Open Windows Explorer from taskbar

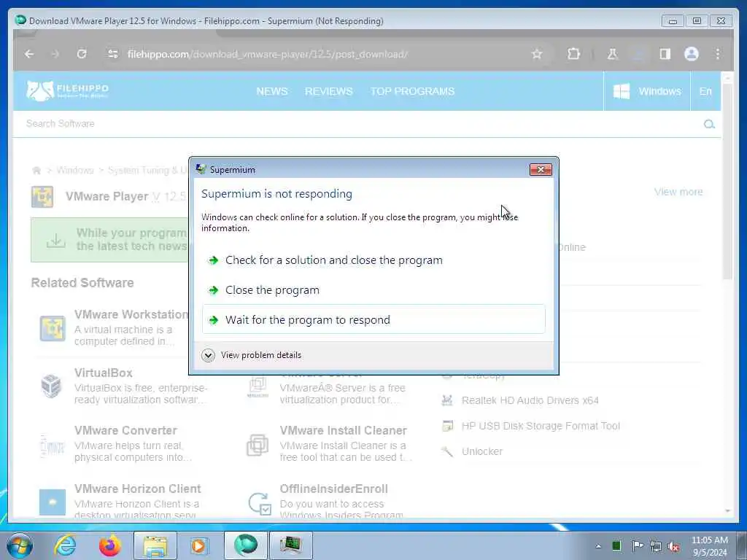tap(155, 545)
